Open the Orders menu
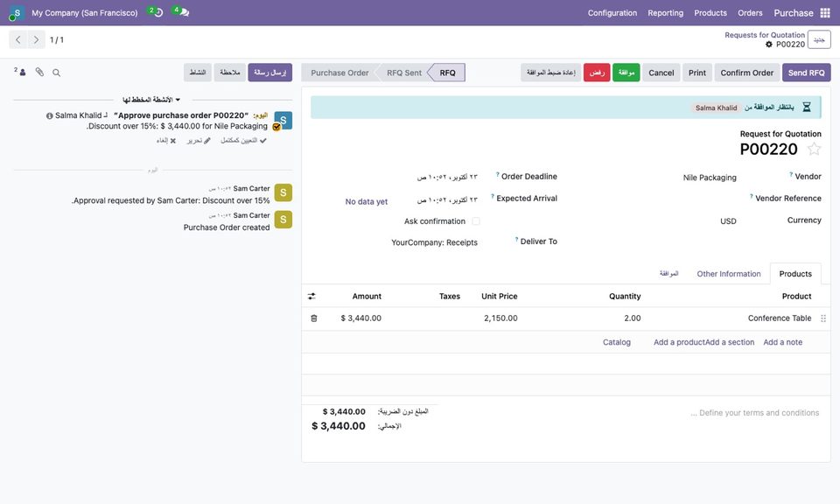The width and height of the screenshot is (840, 504). point(750,13)
